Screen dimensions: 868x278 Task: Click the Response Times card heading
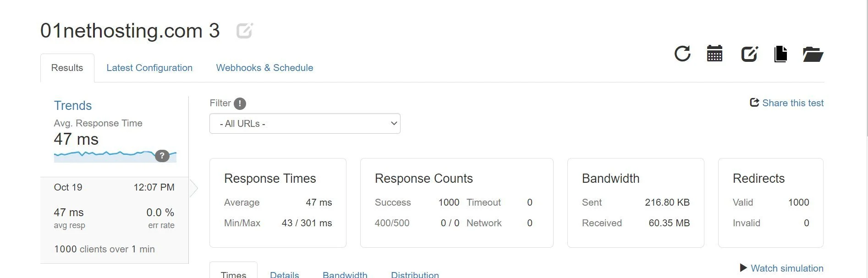[270, 178]
